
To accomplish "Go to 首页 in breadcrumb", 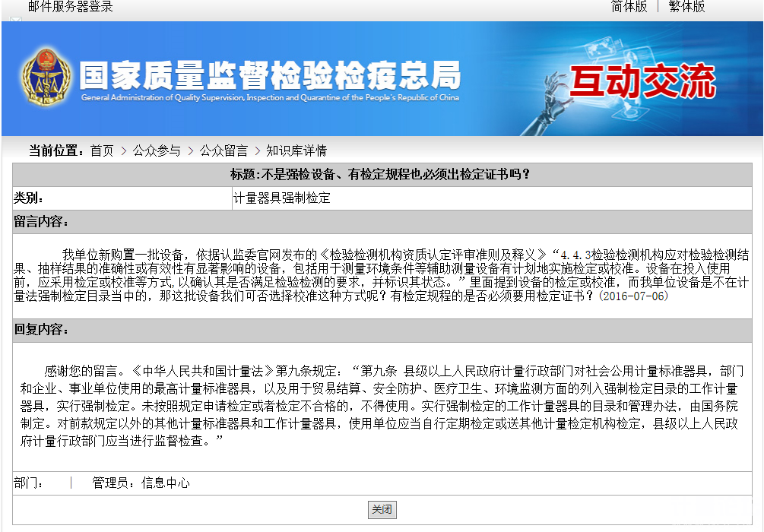I will click(x=102, y=150).
